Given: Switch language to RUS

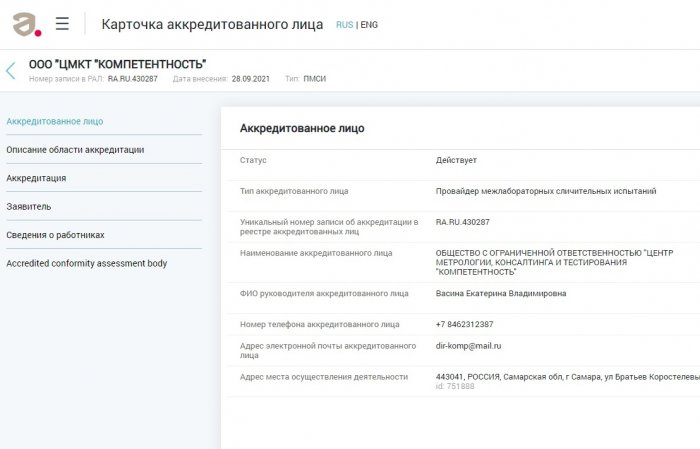Looking at the screenshot, I should (x=344, y=25).
